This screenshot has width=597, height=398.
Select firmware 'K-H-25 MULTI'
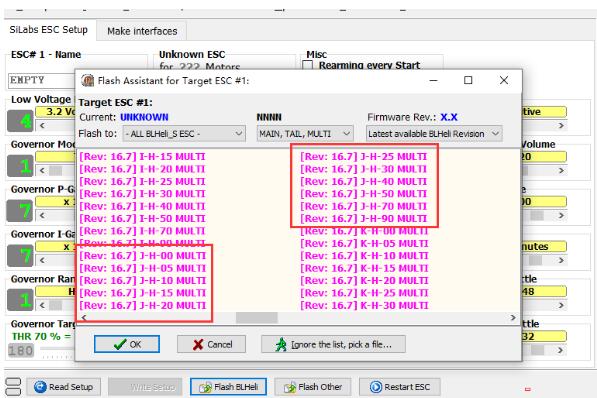(364, 293)
